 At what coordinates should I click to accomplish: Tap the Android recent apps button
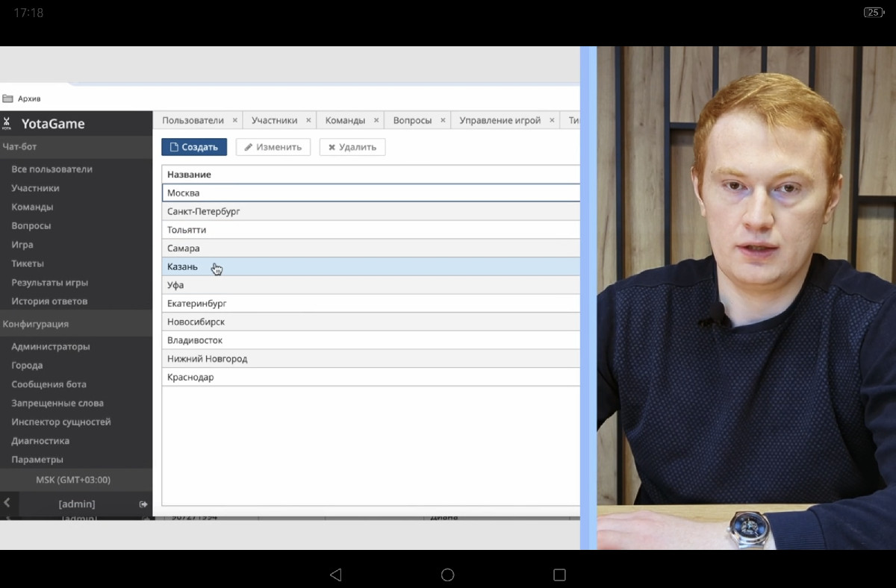coord(559,575)
